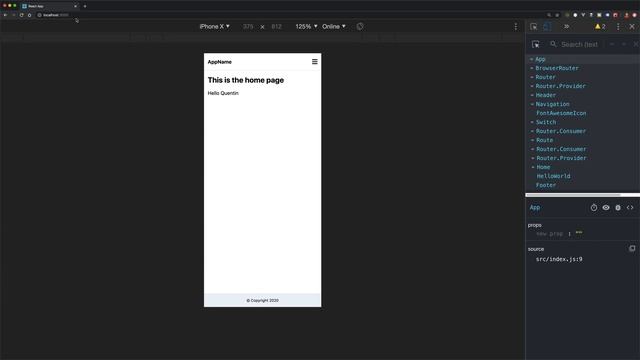Select the Route component

click(544, 140)
